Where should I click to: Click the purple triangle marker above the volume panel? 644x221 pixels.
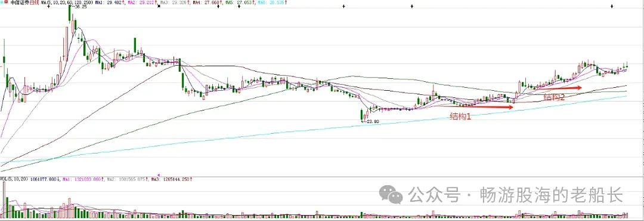159,175
